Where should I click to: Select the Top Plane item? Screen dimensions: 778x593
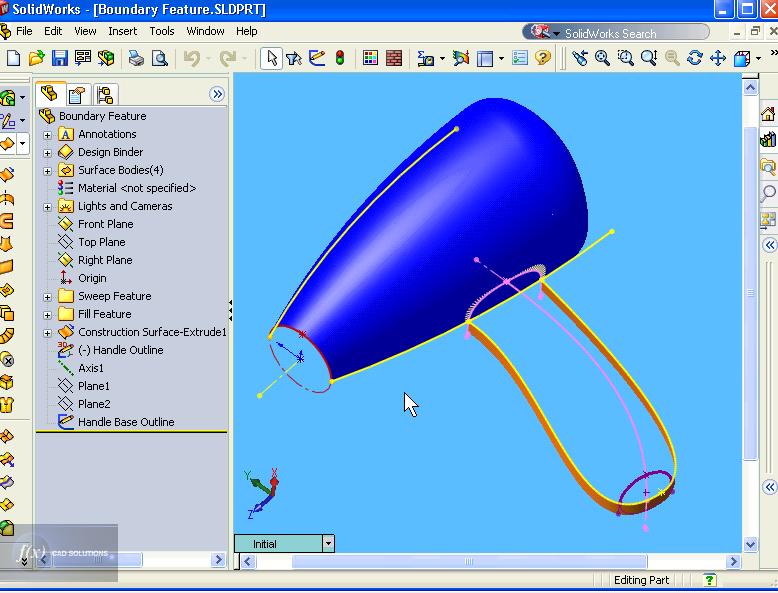(101, 242)
